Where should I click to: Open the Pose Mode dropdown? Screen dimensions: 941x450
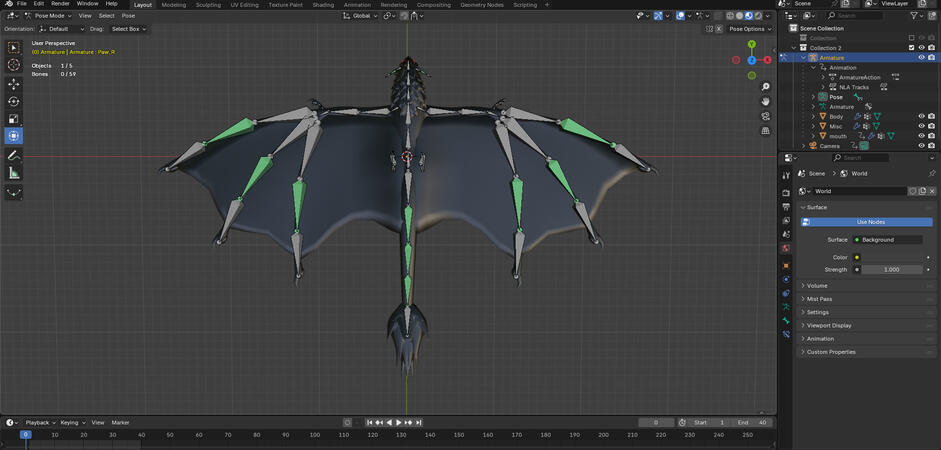click(50, 16)
